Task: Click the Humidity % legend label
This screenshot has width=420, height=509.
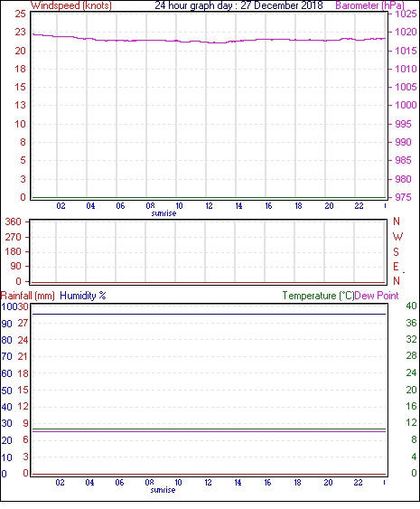Action: [x=83, y=296]
